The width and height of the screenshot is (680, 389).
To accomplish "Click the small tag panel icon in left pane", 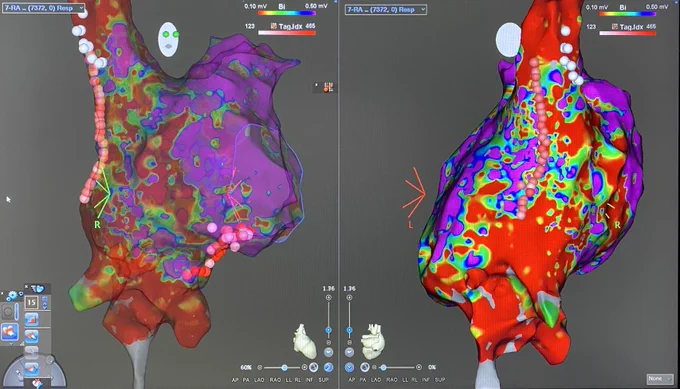I will (328, 87).
